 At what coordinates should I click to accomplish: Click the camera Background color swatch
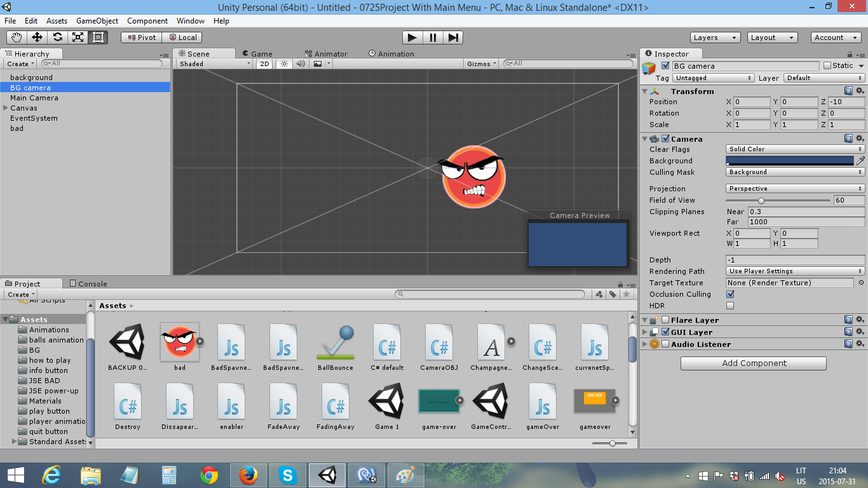[x=791, y=160]
